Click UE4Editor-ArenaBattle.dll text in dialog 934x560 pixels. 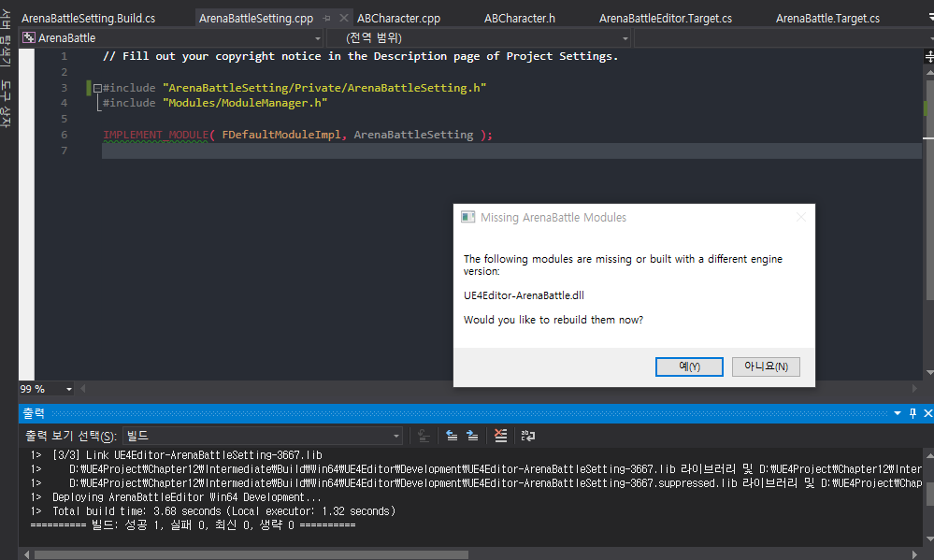[x=524, y=295]
